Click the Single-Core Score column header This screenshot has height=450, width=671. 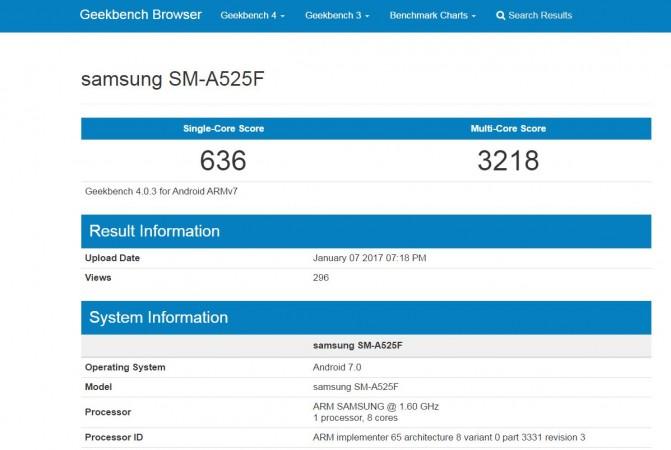pyautogui.click(x=223, y=129)
